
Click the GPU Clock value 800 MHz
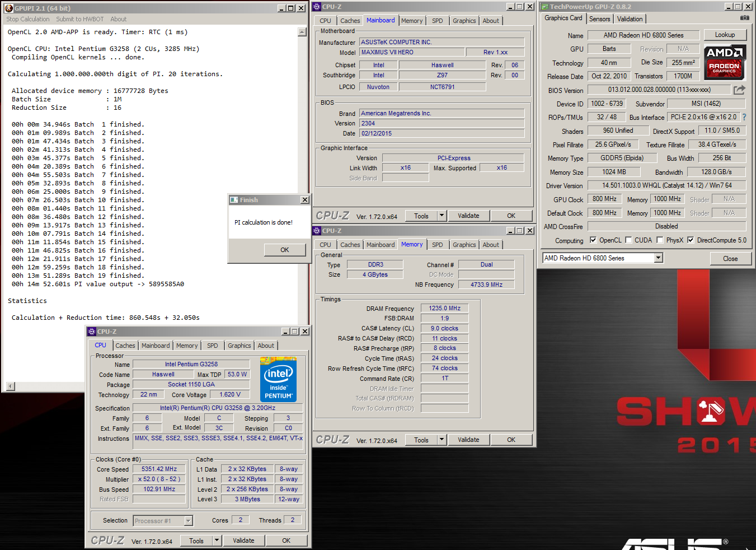[604, 199]
